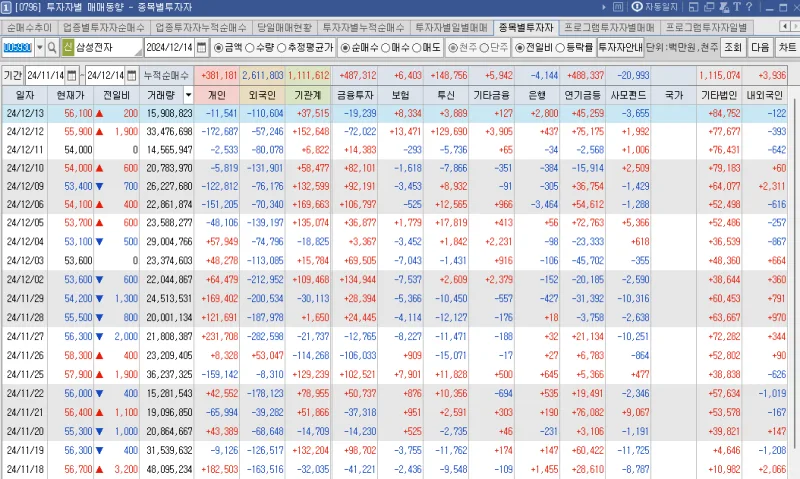Click the 일자 column header
This screenshot has height=479, width=800.
coord(24,95)
